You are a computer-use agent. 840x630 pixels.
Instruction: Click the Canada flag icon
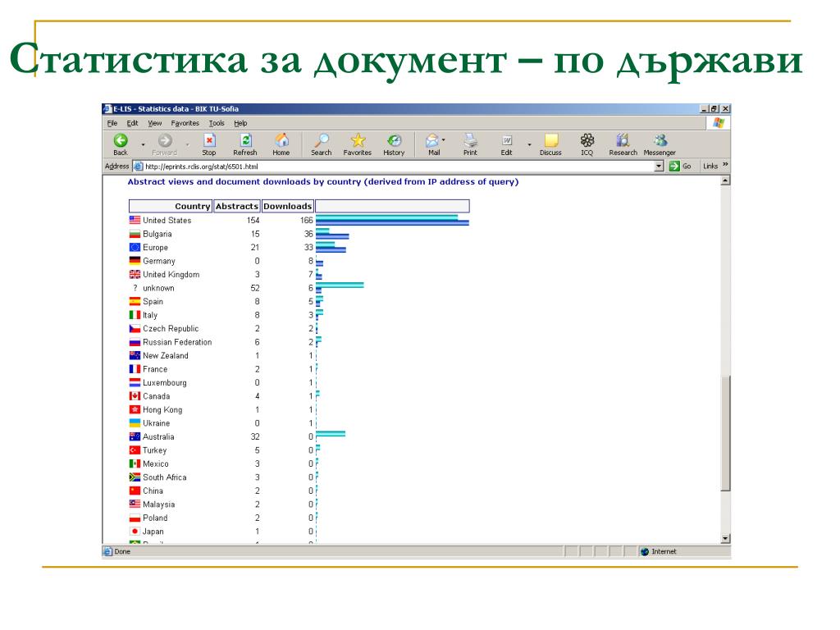point(135,396)
